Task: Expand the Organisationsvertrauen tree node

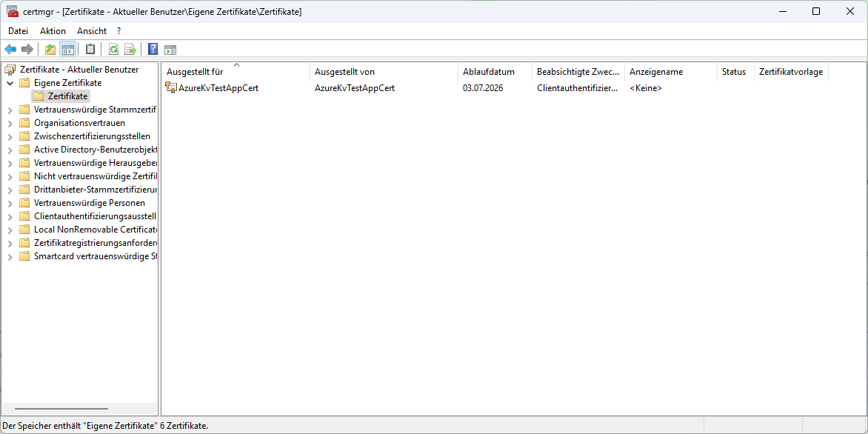Action: [10, 123]
